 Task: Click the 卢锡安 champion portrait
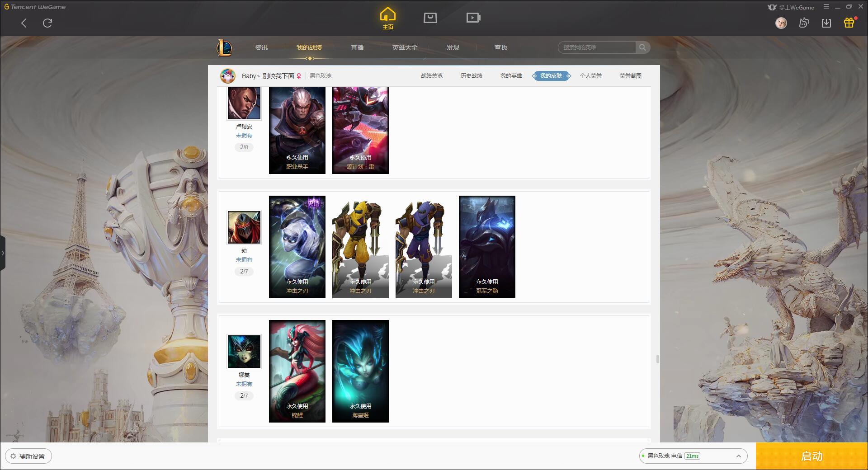coord(244,103)
